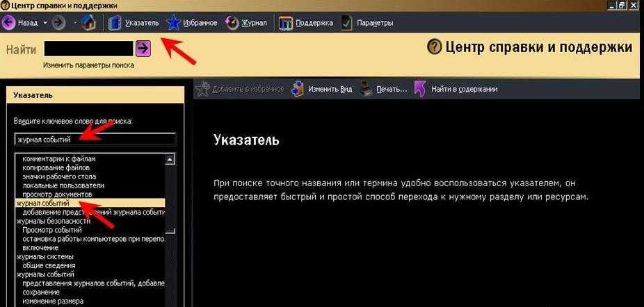Click the Печать printer icon
Viewport: 644px width, 307px height.
[366, 89]
